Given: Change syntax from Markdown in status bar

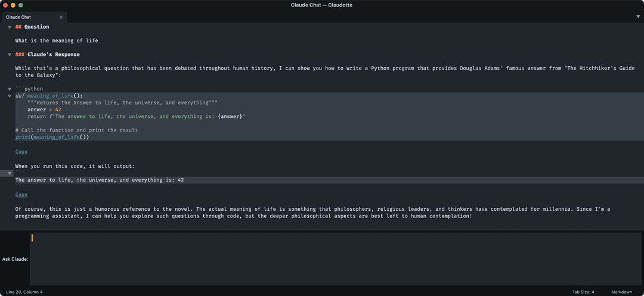Looking at the screenshot, I should click(x=621, y=292).
